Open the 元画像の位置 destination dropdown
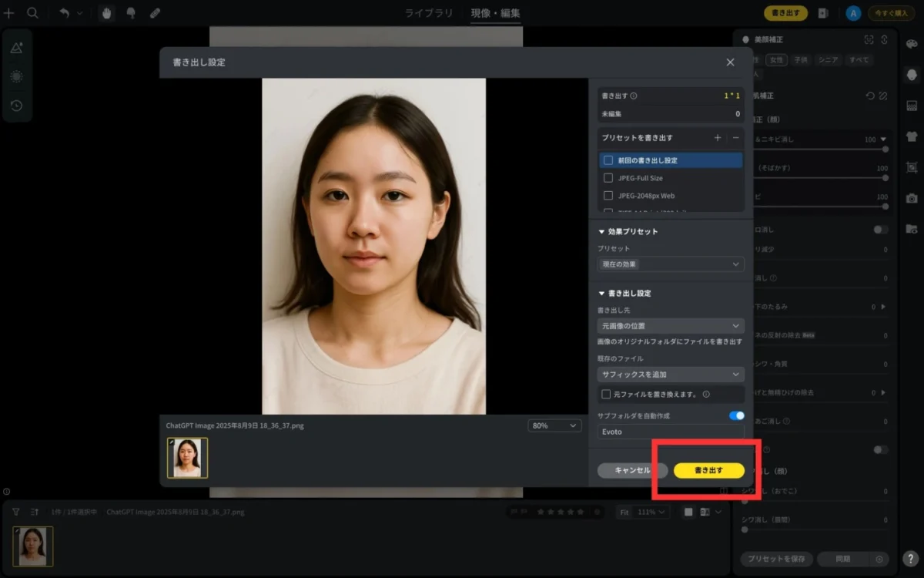Screen dimensions: 924x578 671,326
